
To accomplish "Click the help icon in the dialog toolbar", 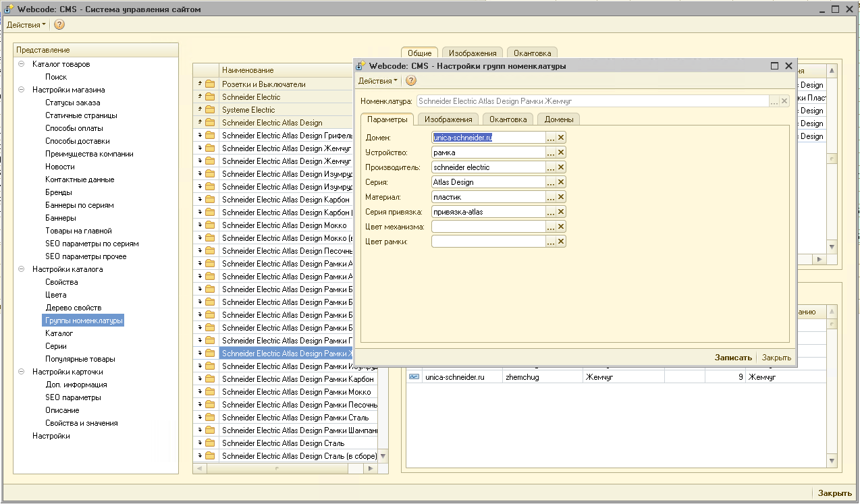I will [411, 81].
